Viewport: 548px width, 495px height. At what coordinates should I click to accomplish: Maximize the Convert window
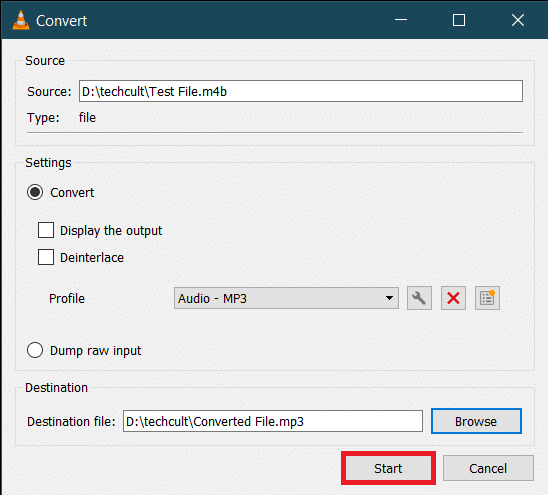(x=459, y=20)
